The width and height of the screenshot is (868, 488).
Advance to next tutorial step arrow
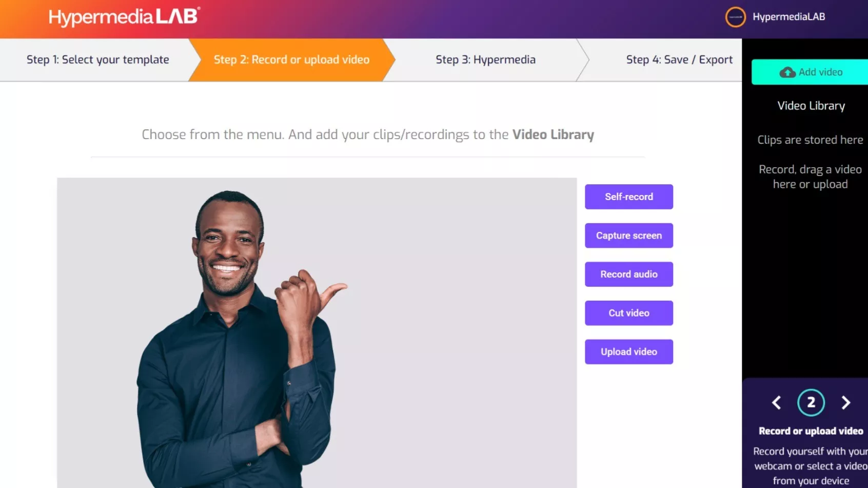845,403
